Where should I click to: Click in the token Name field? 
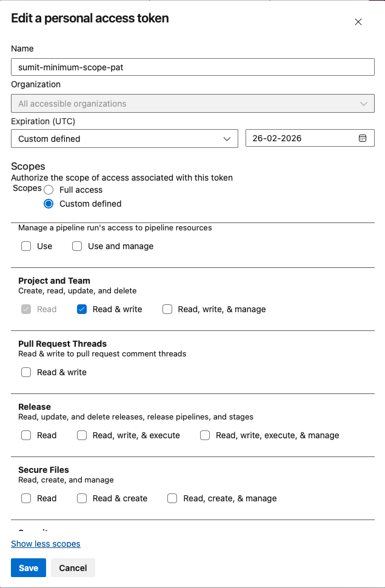(192, 67)
